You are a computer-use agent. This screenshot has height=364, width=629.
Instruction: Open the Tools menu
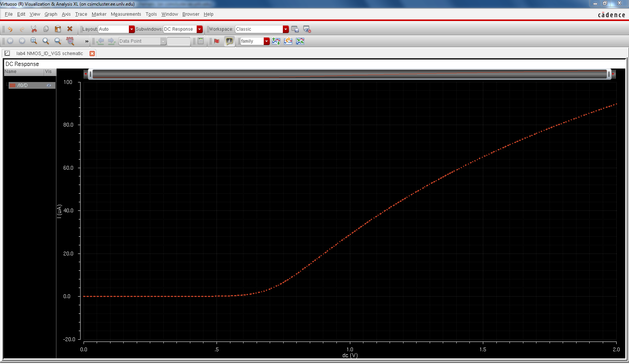[x=151, y=14]
